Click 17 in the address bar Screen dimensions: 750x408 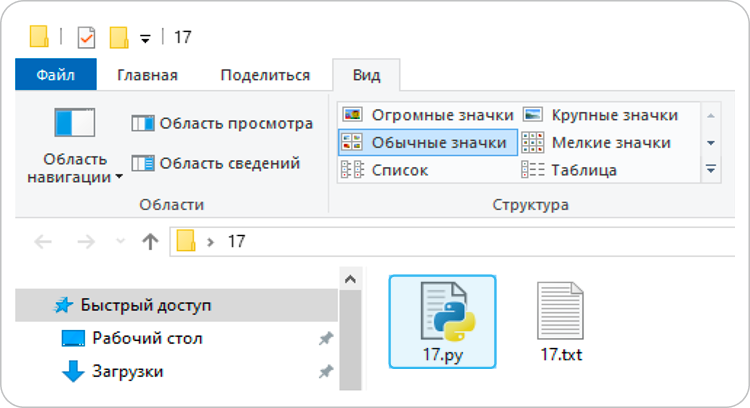(x=236, y=242)
